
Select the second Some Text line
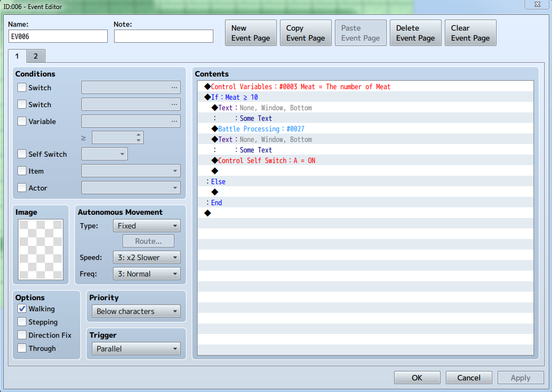(366, 150)
